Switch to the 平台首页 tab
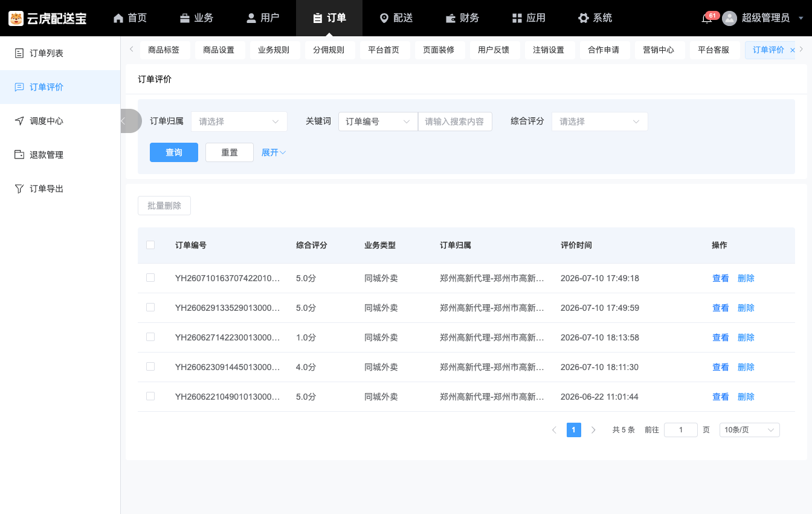The width and height of the screenshot is (812, 514). point(384,50)
